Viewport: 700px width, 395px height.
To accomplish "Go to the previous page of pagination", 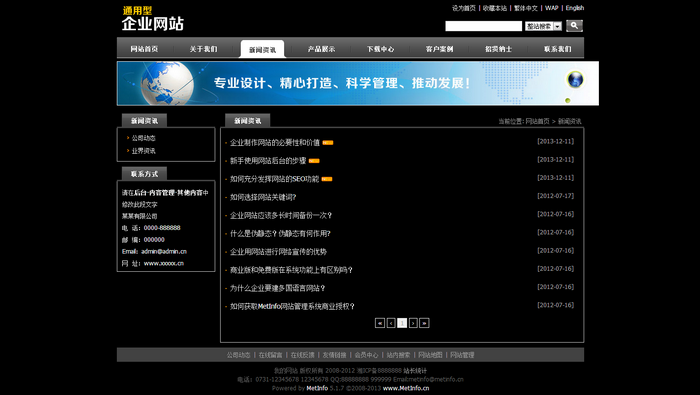I will pyautogui.click(x=391, y=323).
